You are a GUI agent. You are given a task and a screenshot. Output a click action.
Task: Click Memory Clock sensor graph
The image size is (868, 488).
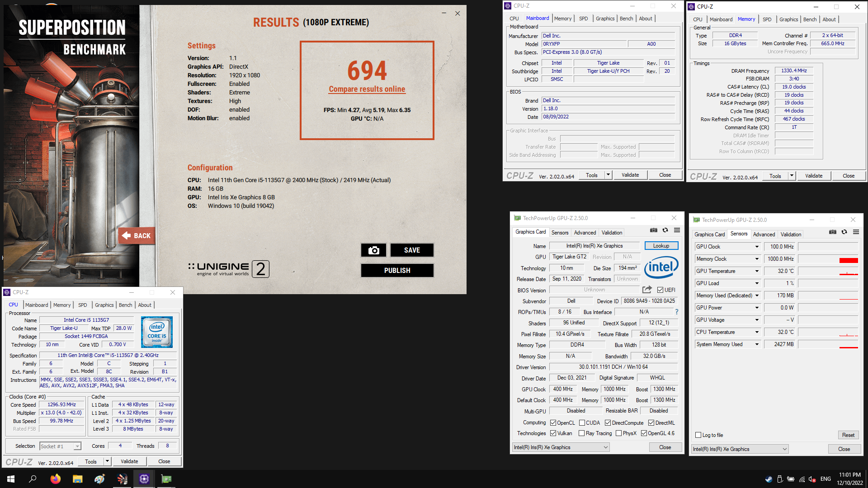pos(828,259)
